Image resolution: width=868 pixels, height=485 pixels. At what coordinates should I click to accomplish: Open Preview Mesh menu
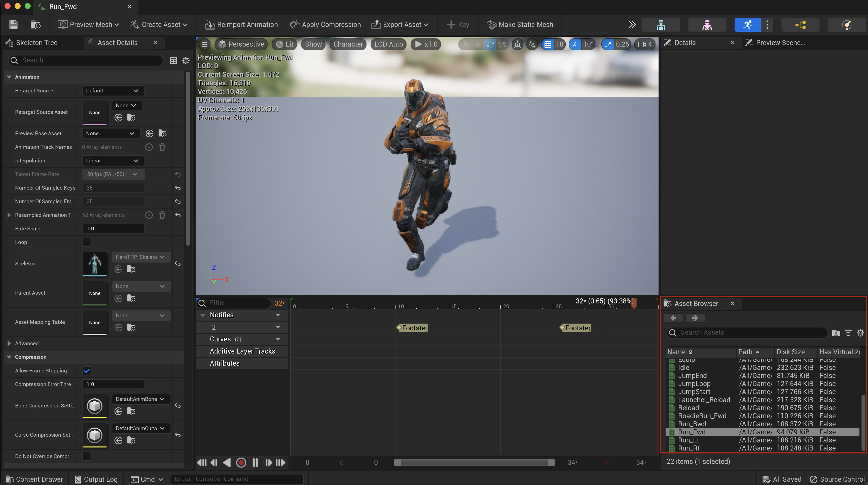(x=89, y=25)
